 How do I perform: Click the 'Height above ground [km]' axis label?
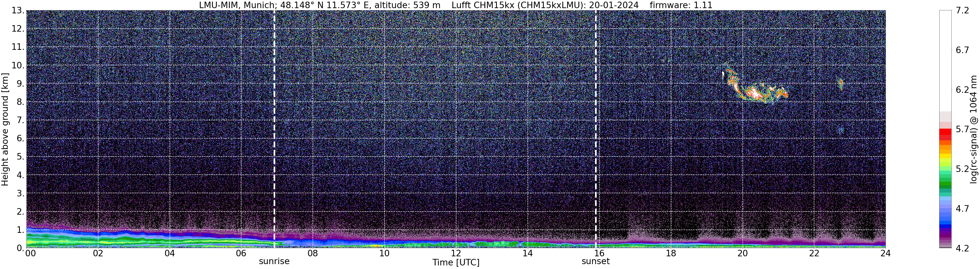(x=5, y=129)
